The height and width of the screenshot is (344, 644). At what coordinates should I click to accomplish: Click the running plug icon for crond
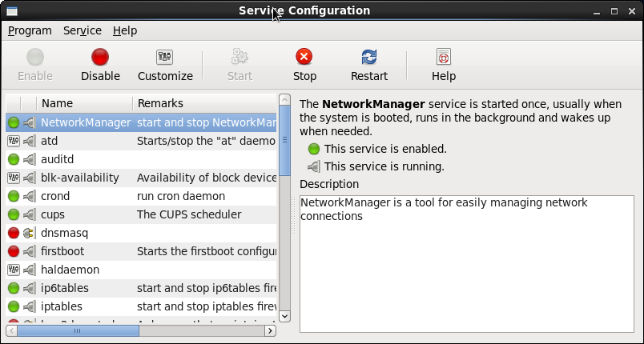point(29,196)
